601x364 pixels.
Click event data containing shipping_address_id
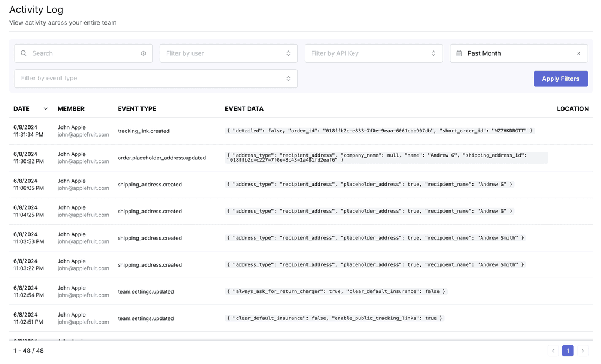click(386, 157)
